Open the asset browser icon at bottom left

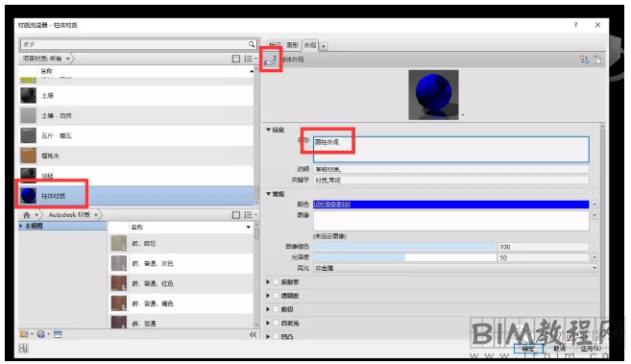[x=58, y=334]
